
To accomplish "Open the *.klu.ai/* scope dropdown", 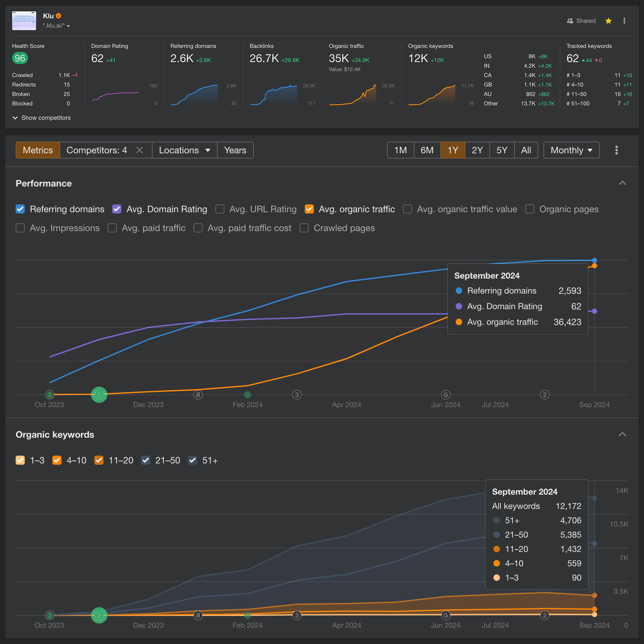I will coord(56,26).
